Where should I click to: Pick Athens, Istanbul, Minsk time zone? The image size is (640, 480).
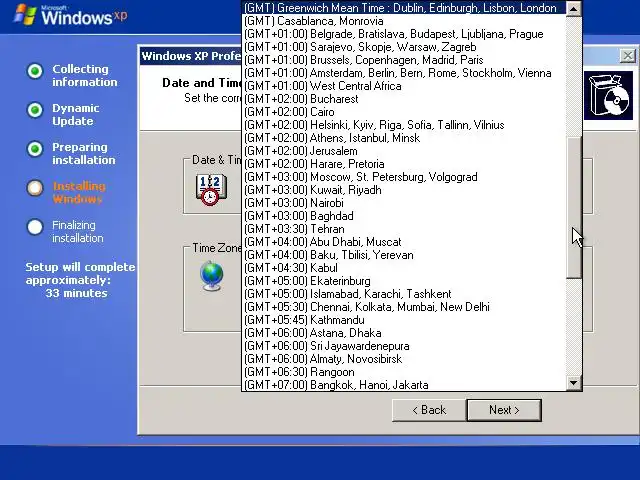pyautogui.click(x=404, y=138)
